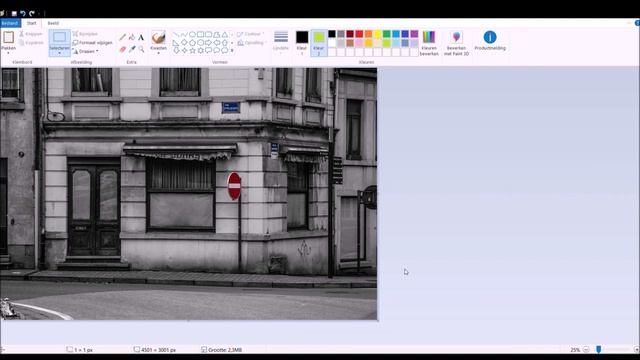Viewport: 640px width, 360px height.
Task: Pick the pink palette swatch
Action: [359, 43]
